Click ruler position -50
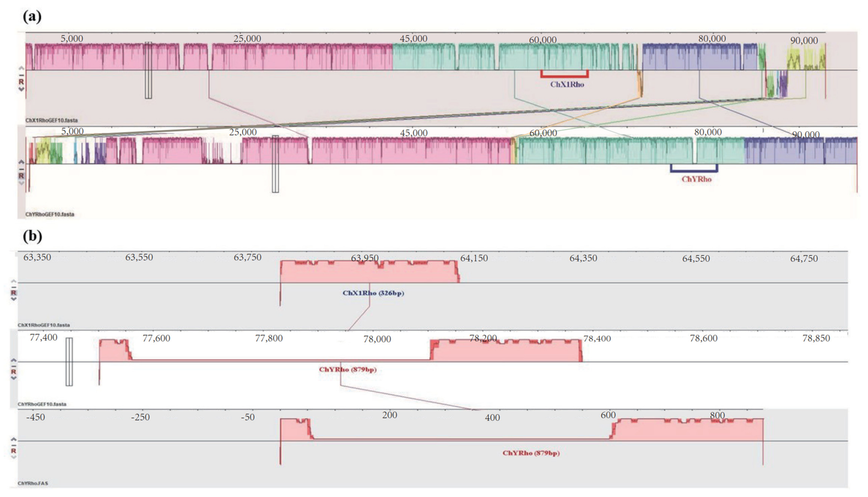Image resolution: width=868 pixels, height=497 pixels. 248,417
